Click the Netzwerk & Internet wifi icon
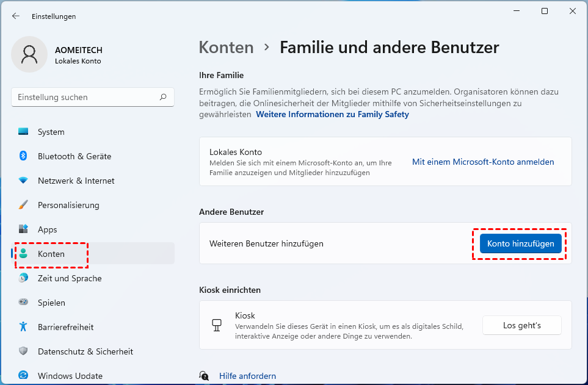 (23, 181)
